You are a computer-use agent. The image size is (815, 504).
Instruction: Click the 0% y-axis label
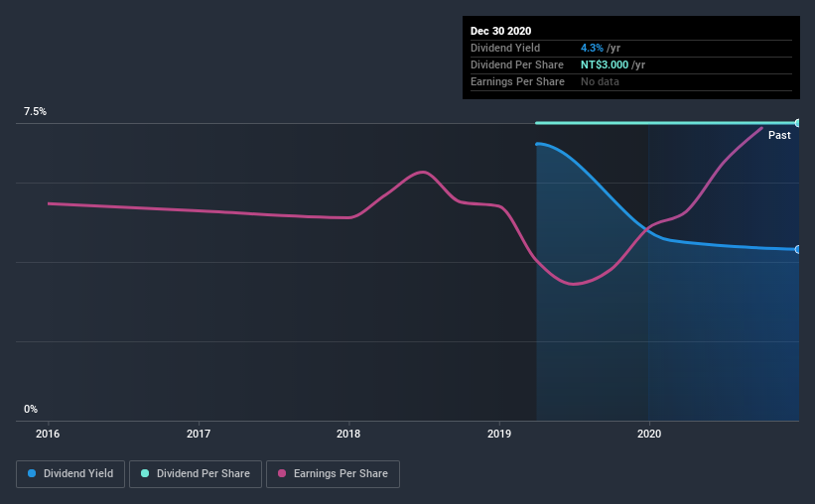(x=31, y=410)
